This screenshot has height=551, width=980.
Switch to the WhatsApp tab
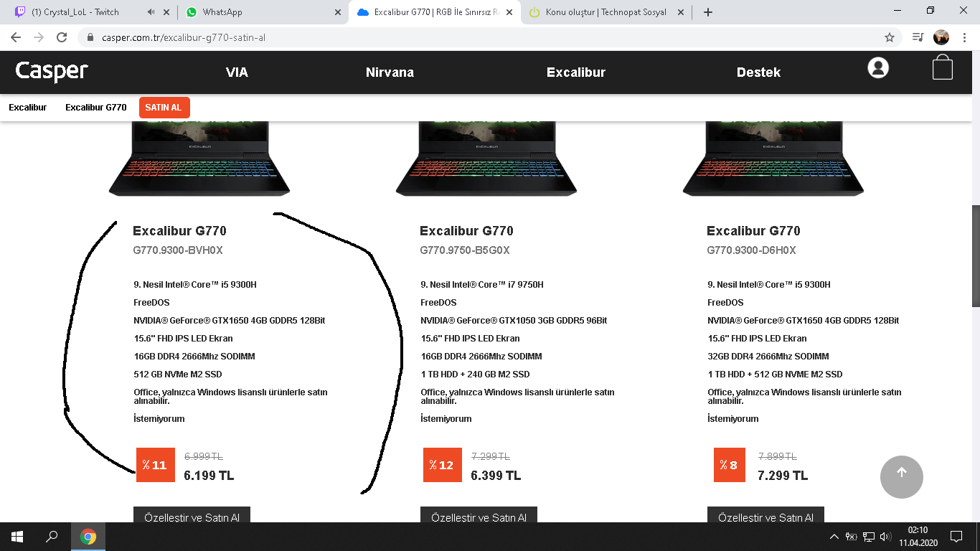tap(262, 12)
